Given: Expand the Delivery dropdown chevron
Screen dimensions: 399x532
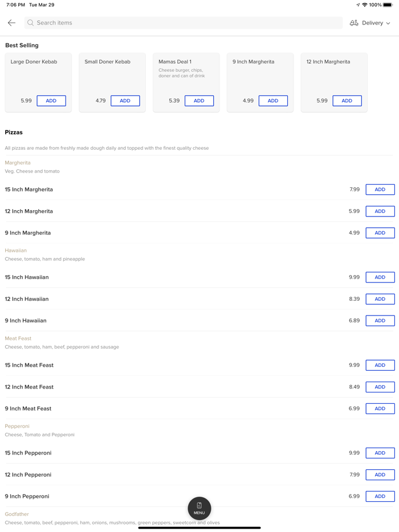Looking at the screenshot, I should [388, 23].
